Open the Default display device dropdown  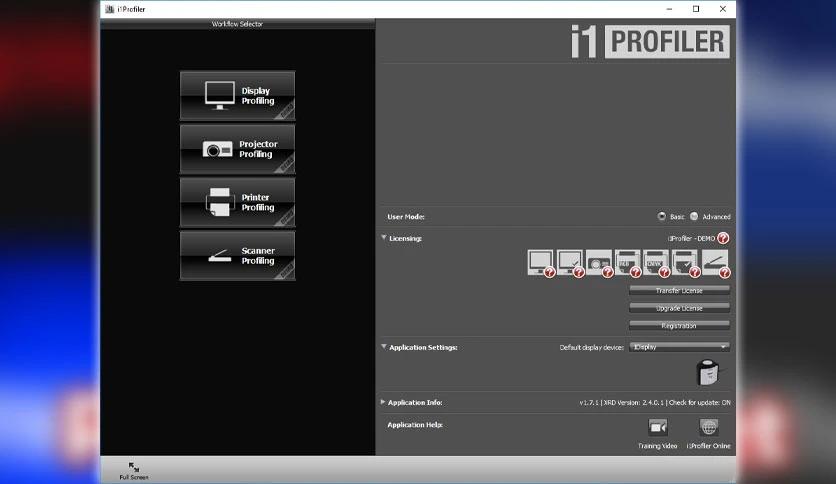pos(679,347)
